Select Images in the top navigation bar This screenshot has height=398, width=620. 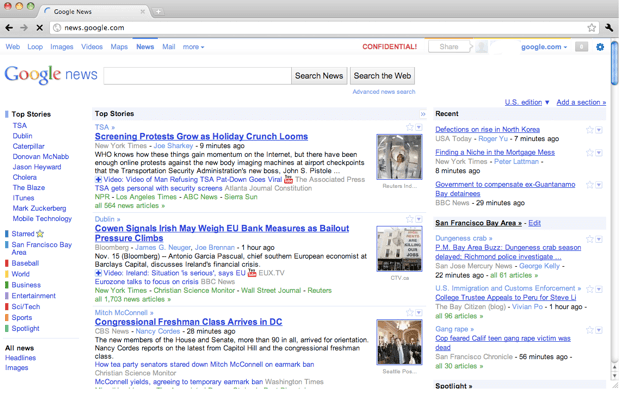coord(62,47)
